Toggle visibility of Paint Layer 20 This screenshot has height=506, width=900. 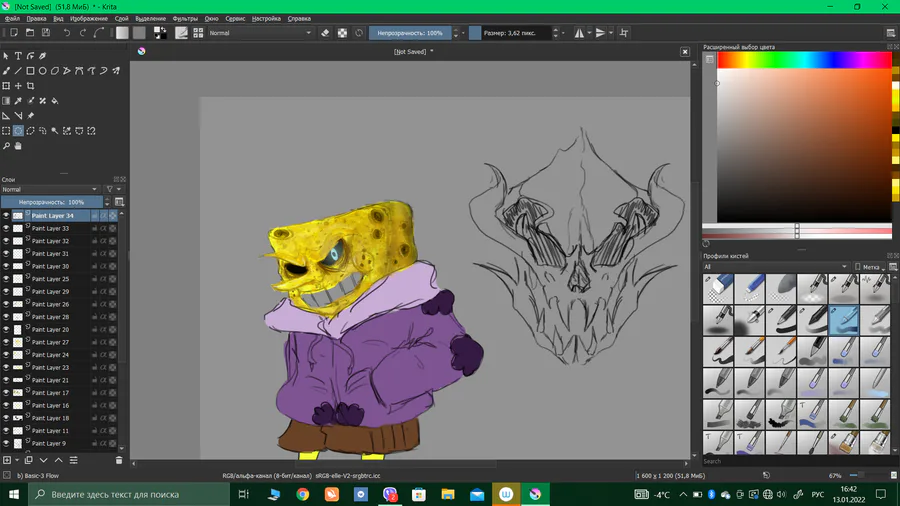[x=6, y=329]
